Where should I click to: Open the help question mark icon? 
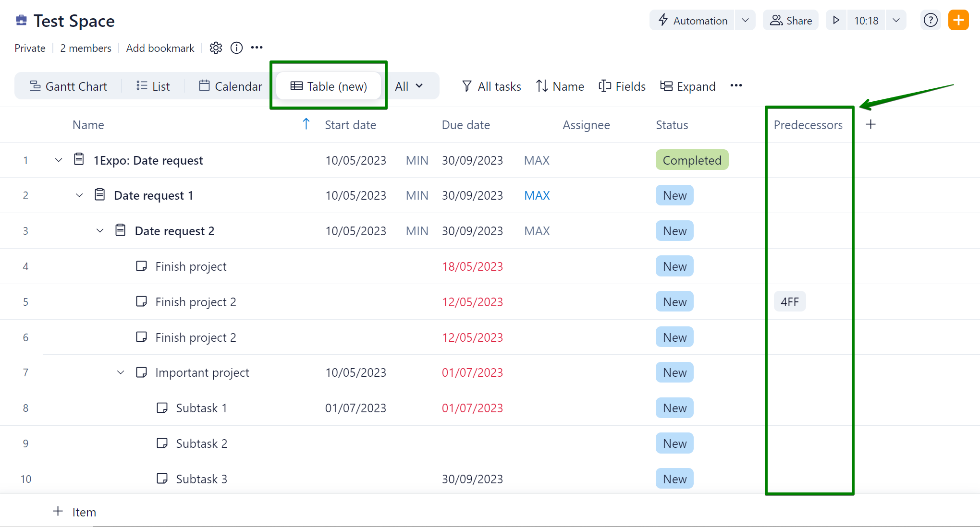(931, 21)
